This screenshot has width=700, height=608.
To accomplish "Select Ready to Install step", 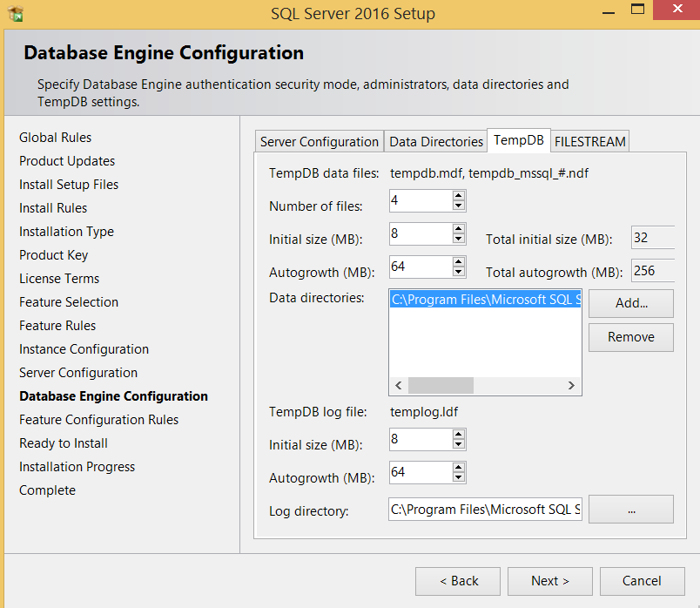I will [64, 443].
